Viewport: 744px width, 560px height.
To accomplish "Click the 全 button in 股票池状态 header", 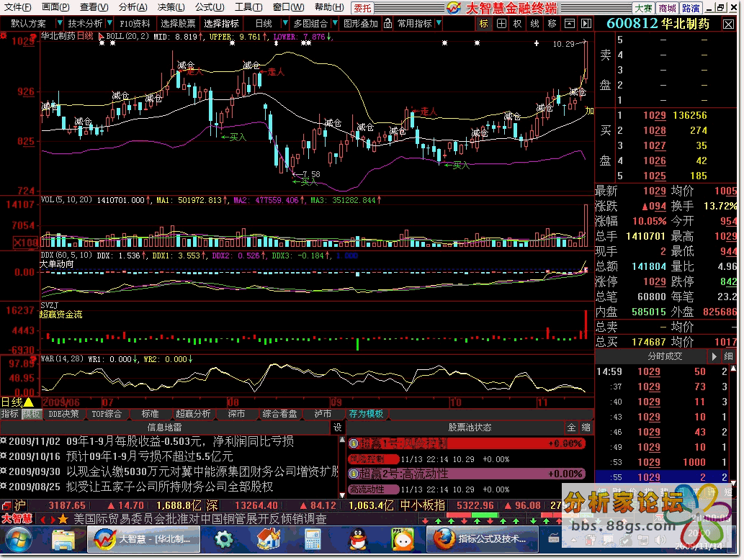I will (x=571, y=428).
